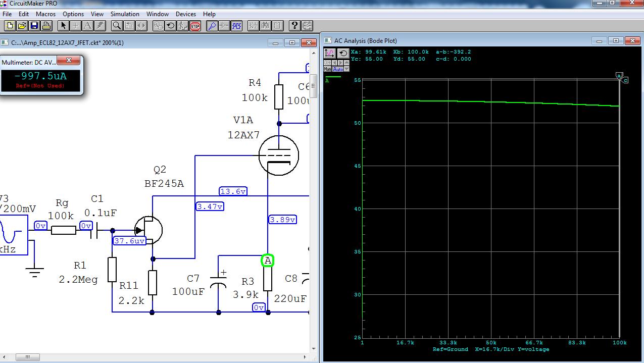Click the schematic vertical scrollbar down arrow
This screenshot has width=644, height=363.
point(314,348)
